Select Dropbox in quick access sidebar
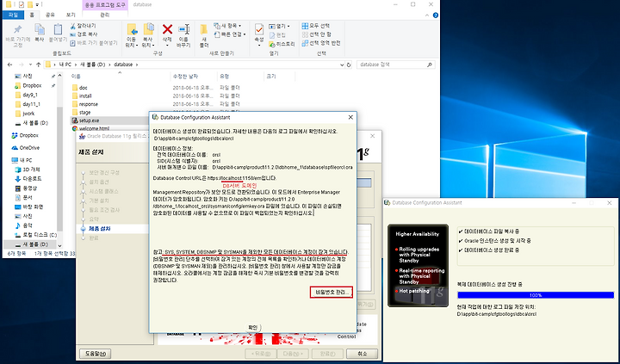 (x=32, y=85)
